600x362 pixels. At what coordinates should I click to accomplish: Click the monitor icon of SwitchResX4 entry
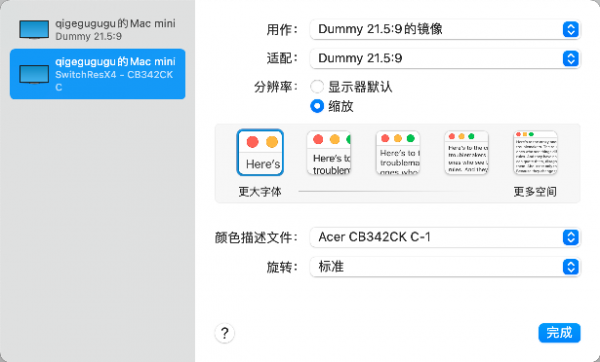34,74
